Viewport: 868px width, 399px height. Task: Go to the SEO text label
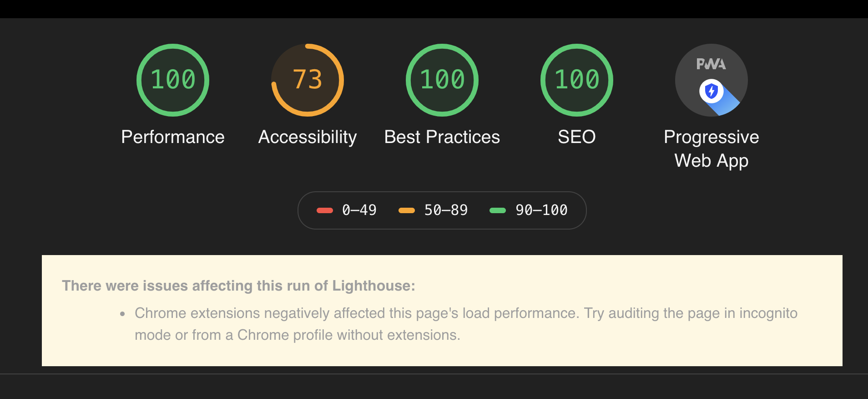point(577,137)
